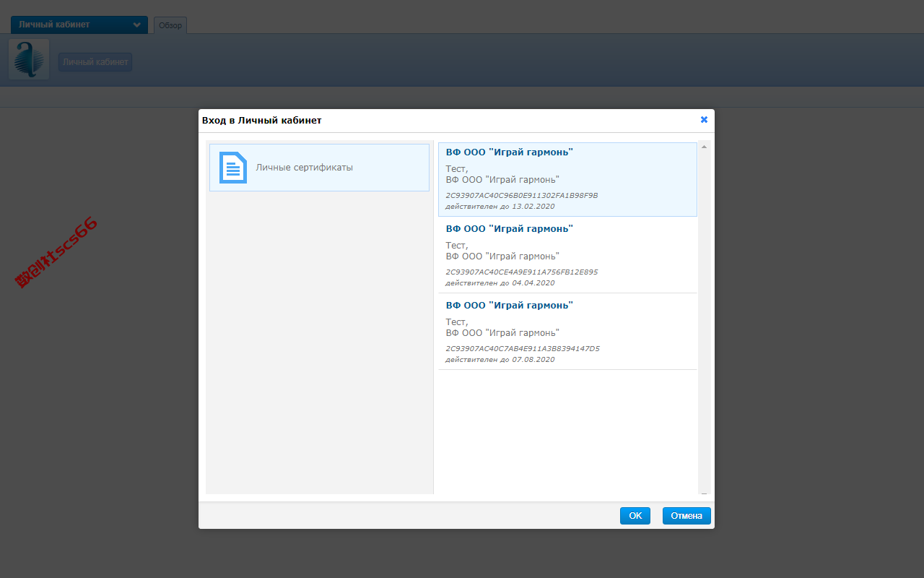Open Личный кабинет dropdown in header
924x578 pixels.
tap(79, 25)
